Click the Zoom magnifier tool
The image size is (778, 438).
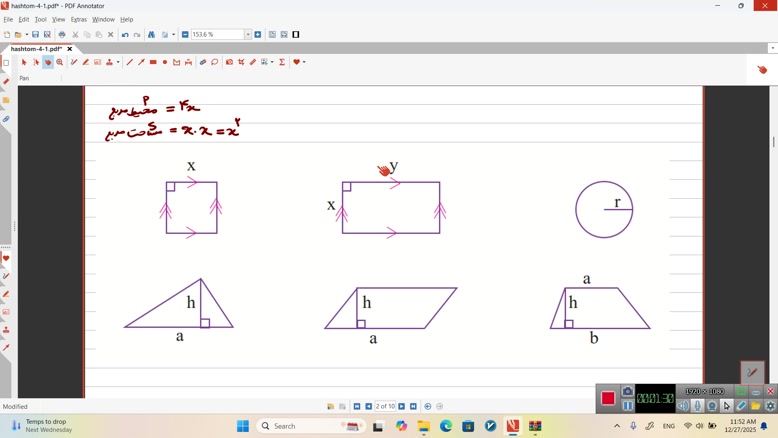pyautogui.click(x=60, y=62)
